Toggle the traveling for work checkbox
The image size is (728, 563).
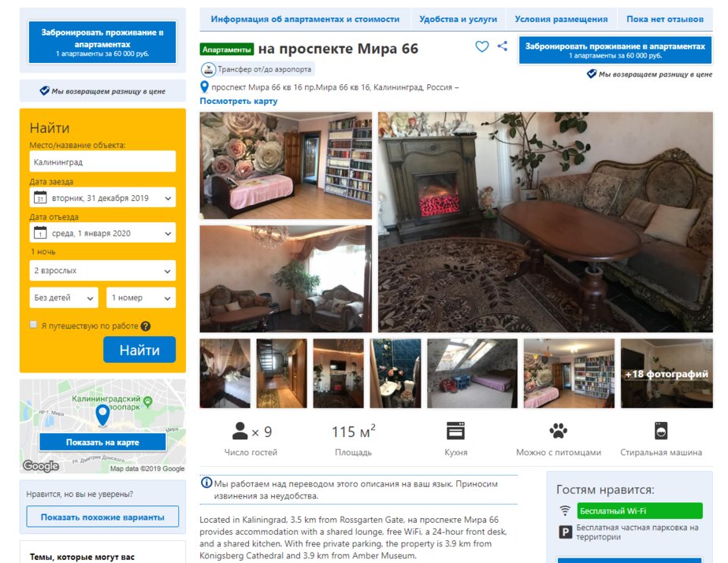33,325
